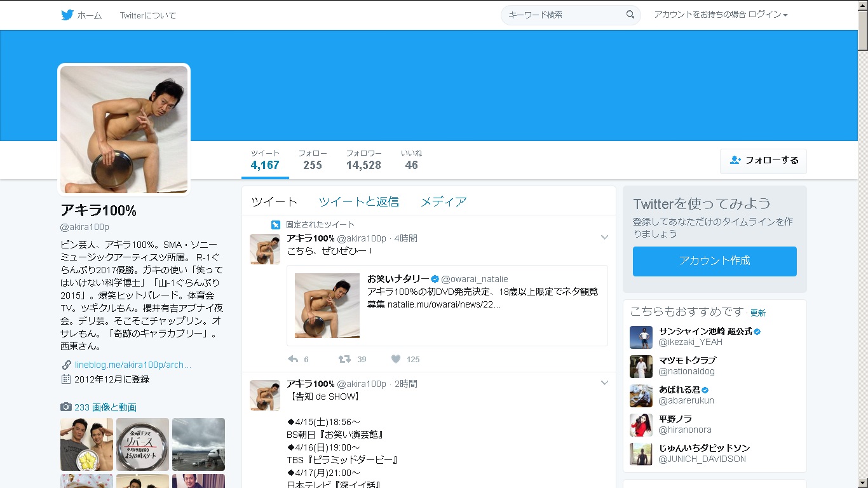
Task: Open あばれる君 suggested profile
Action: pos(679,390)
